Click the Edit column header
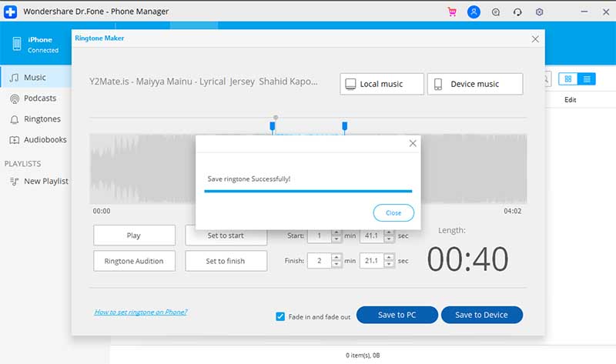Viewport: 616px width, 364px height. pos(570,100)
